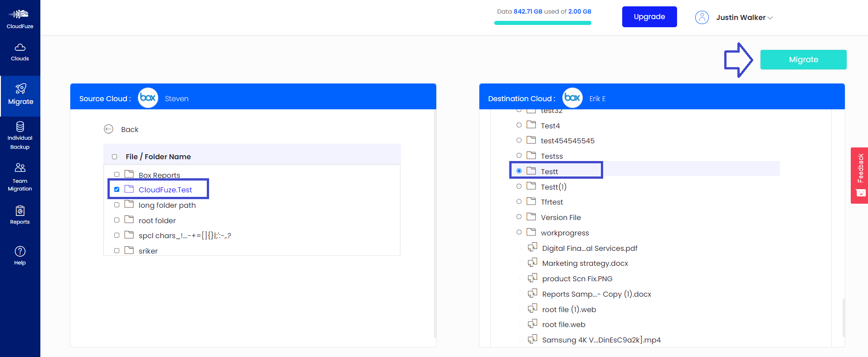The width and height of the screenshot is (868, 357).
Task: Click the data usage progress bar
Action: point(543,23)
